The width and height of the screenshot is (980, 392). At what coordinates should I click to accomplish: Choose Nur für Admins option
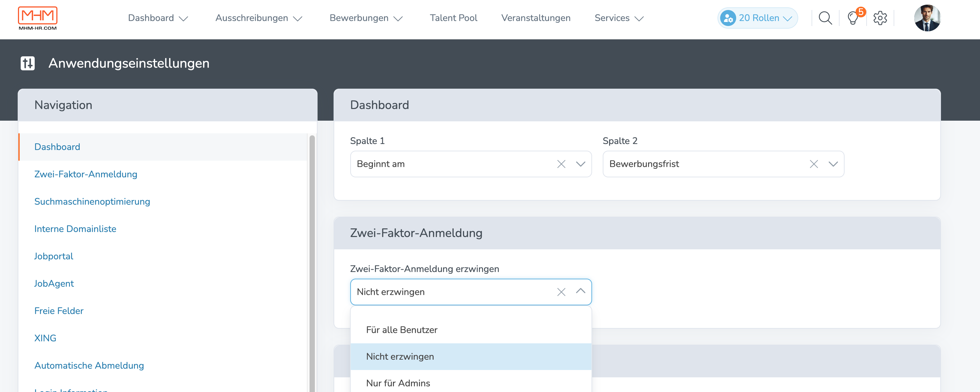point(398,383)
